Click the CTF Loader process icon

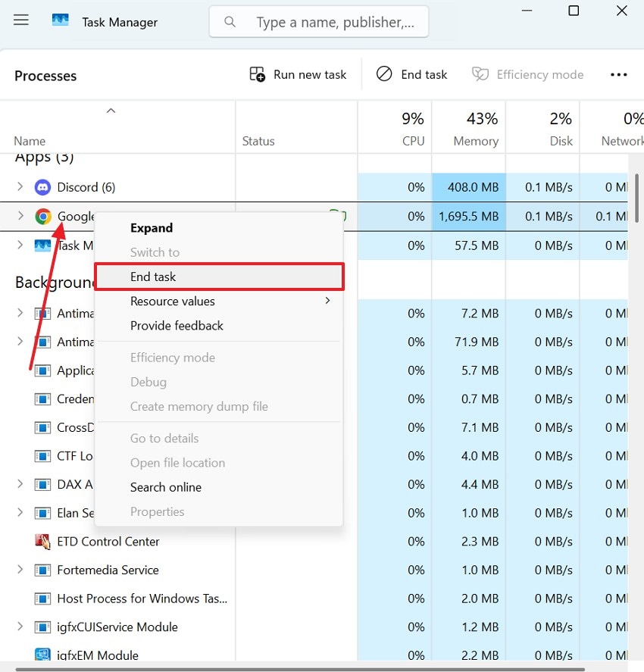(42, 456)
